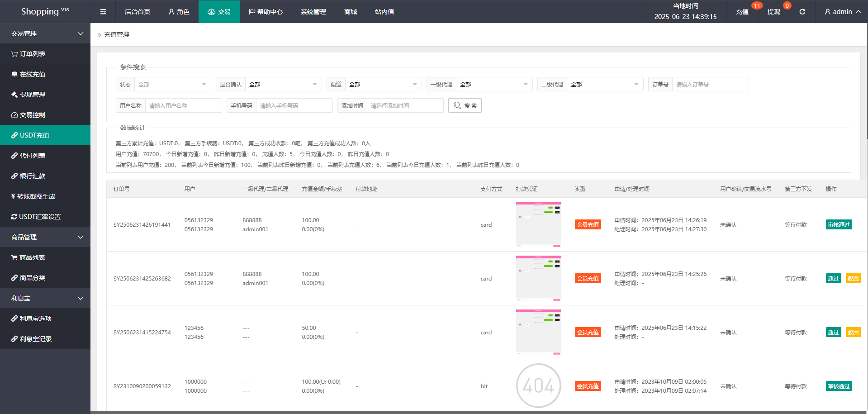Switch to the 系统管理 top tab
Viewport: 868px width, 414px height.
tap(313, 12)
